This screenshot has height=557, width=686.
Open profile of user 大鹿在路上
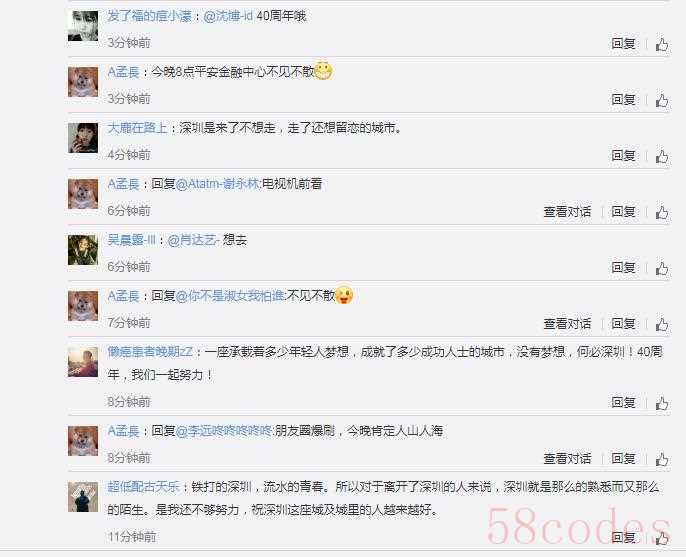click(137, 128)
